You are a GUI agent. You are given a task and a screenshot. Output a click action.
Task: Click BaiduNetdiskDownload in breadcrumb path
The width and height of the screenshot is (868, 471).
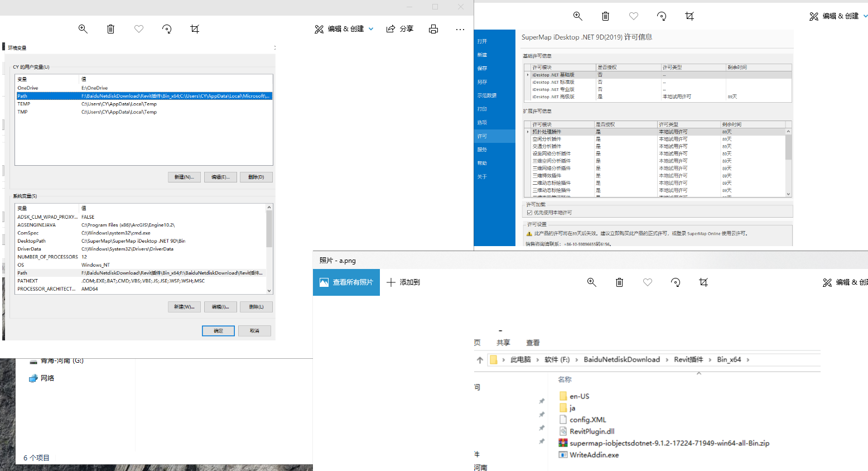[621, 359]
